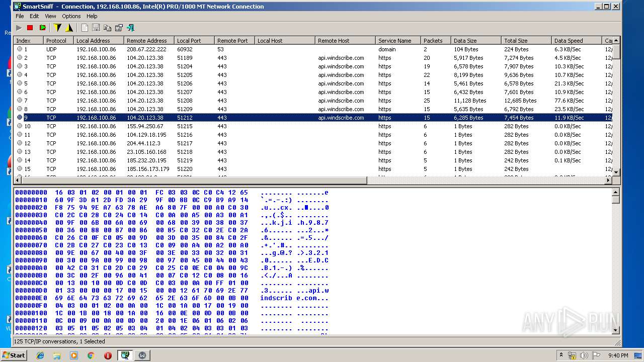Open display filter (upward triangle icon)
Image resolution: width=644 pixels, height=362 pixels.
tap(69, 28)
